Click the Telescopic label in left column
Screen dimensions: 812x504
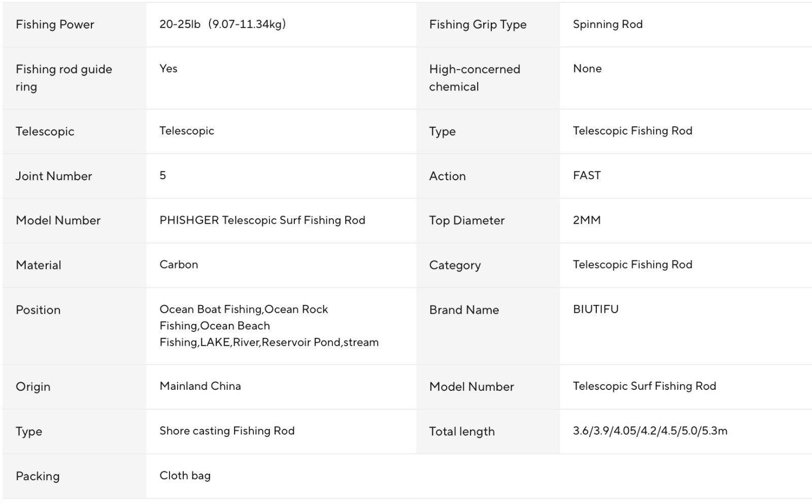pyautogui.click(x=45, y=131)
